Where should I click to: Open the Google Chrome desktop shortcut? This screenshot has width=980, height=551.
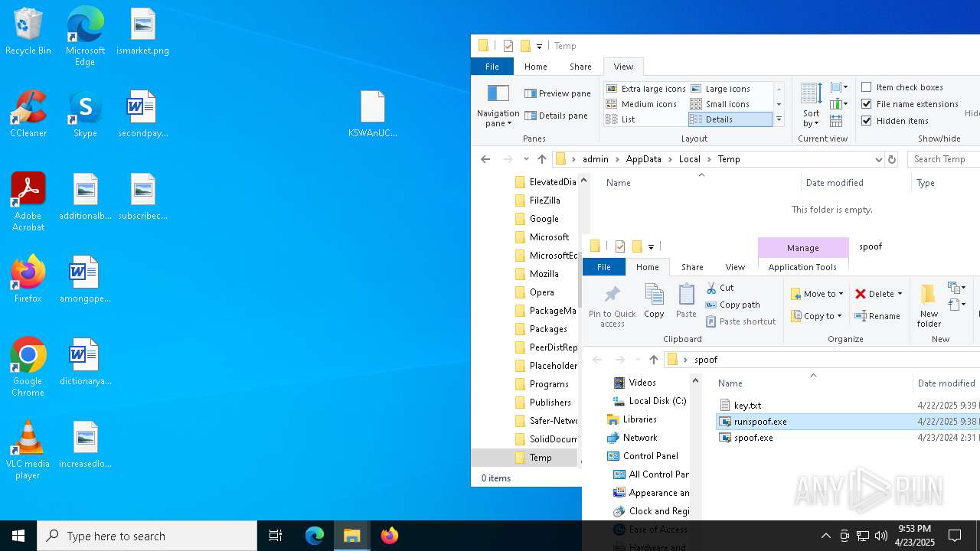point(28,367)
